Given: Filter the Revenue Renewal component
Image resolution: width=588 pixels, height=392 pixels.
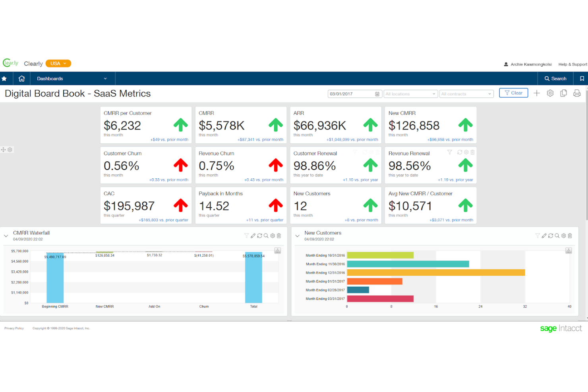Looking at the screenshot, I should click(x=449, y=152).
